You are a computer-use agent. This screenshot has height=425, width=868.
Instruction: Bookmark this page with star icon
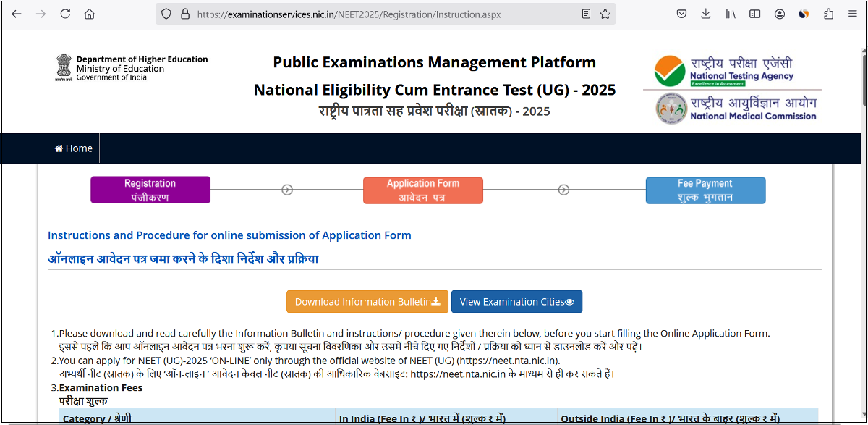[x=605, y=14]
